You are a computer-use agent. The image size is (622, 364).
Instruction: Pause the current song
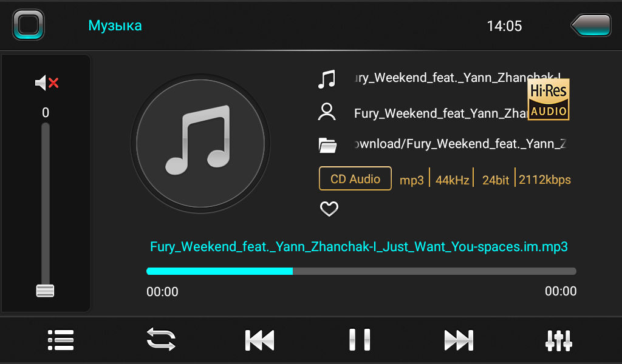[x=360, y=340]
